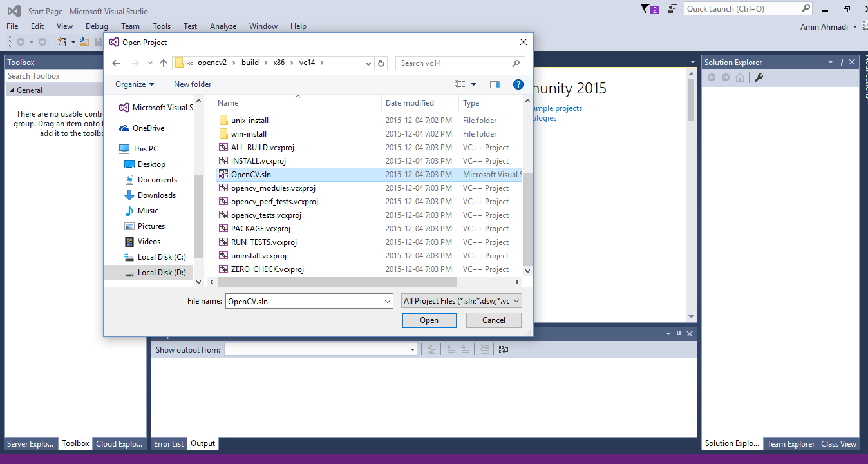Click the Open button
The height and width of the screenshot is (464, 868).
[429, 320]
